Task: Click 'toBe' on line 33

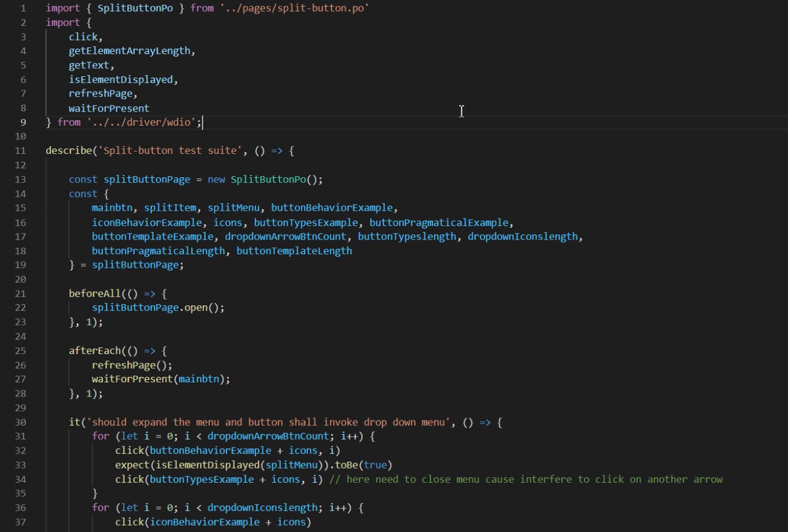Action: (x=347, y=465)
